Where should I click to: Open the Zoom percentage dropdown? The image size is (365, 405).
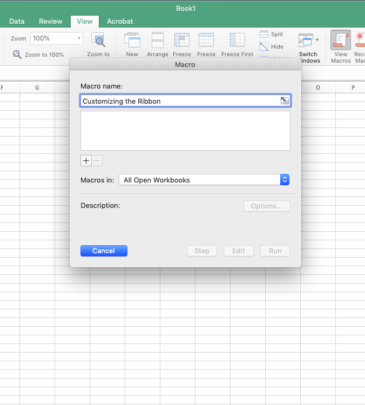click(x=79, y=38)
